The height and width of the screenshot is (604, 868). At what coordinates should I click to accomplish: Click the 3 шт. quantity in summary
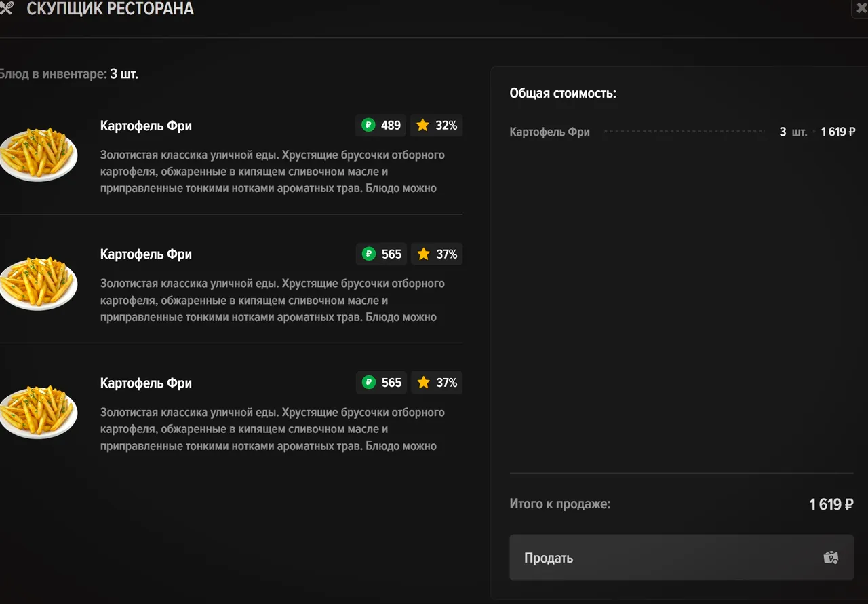click(793, 132)
